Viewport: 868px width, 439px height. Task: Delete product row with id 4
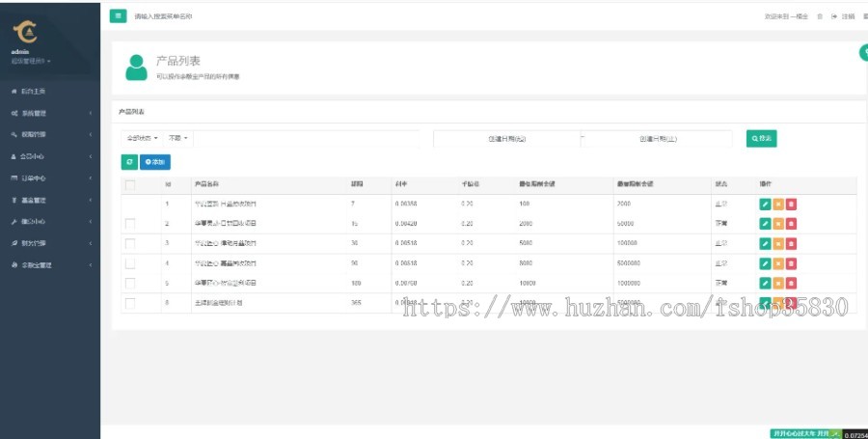coord(791,263)
